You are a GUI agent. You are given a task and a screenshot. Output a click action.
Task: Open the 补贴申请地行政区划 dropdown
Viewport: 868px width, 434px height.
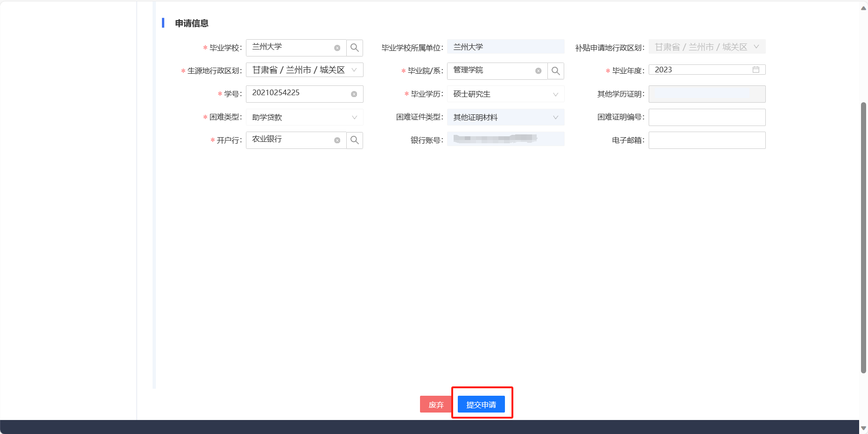(x=756, y=47)
